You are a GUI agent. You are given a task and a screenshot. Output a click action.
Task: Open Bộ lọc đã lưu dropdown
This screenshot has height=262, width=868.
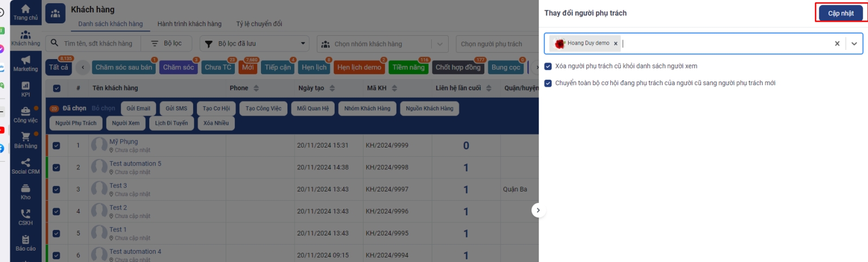click(x=254, y=43)
